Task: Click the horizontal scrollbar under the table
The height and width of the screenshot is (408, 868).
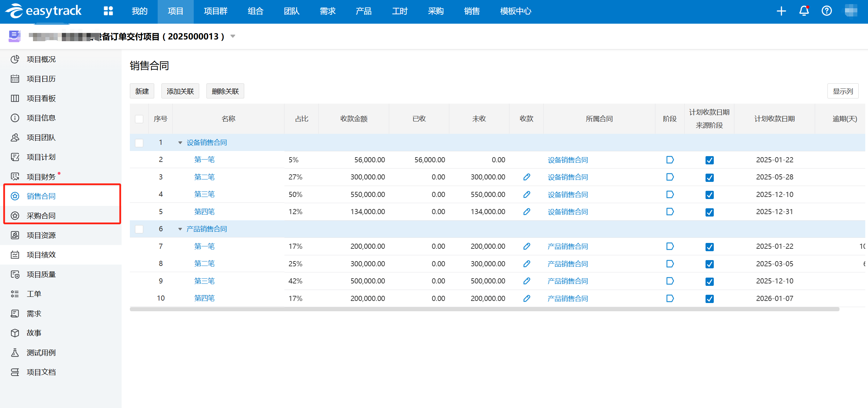Action: 484,309
